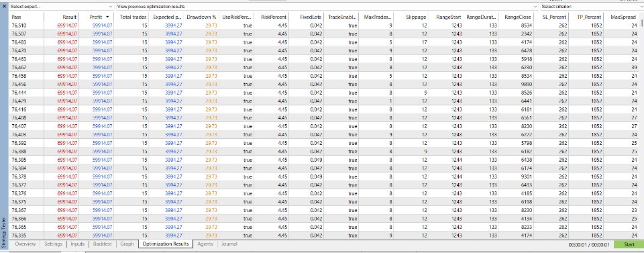This screenshot has height=253, width=644.
Task: Sort by RiskPercent column header
Action: coord(271,17)
